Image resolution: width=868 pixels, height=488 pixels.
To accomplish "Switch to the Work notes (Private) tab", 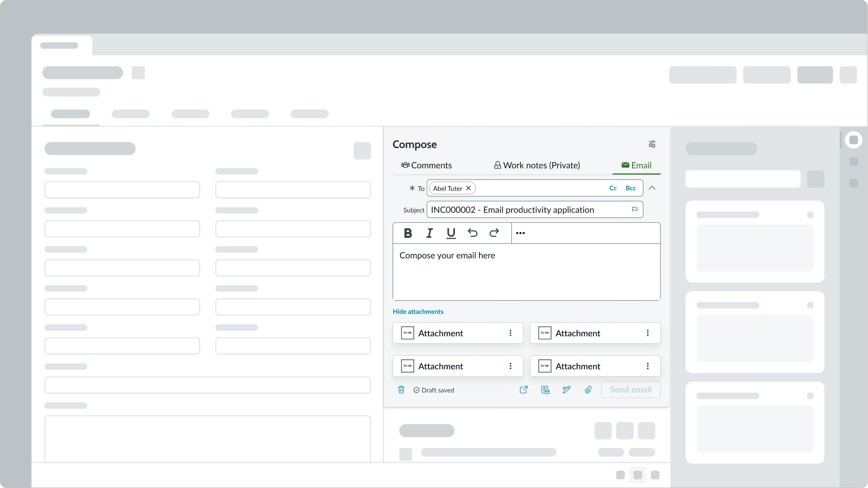I will tap(537, 165).
